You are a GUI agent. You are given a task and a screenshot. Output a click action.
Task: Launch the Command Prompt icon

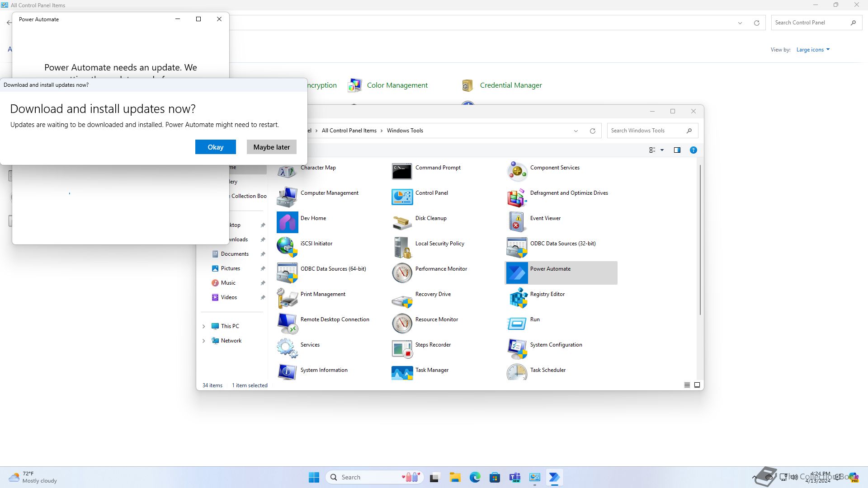point(402,172)
